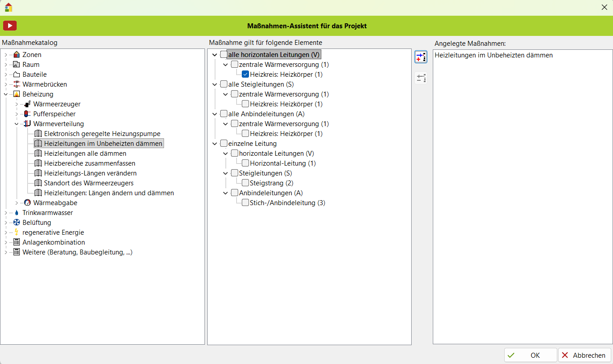The image size is (613, 364).
Task: Select Heizleitungen alle dämmen measure
Action: (x=84, y=153)
